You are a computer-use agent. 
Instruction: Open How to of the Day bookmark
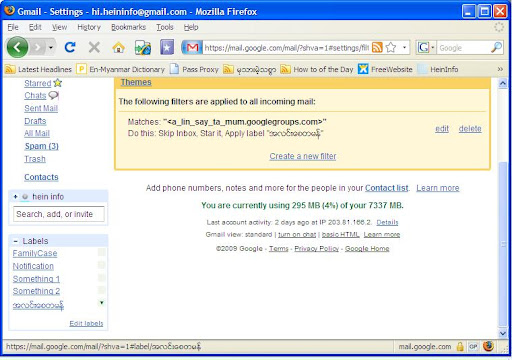317,69
